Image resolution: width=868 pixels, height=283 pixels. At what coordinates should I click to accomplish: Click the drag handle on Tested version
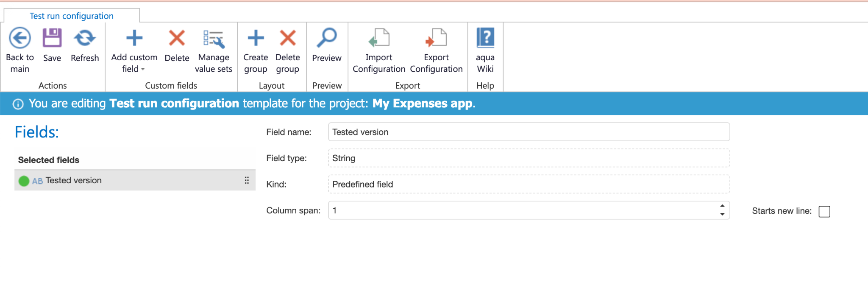tap(247, 180)
